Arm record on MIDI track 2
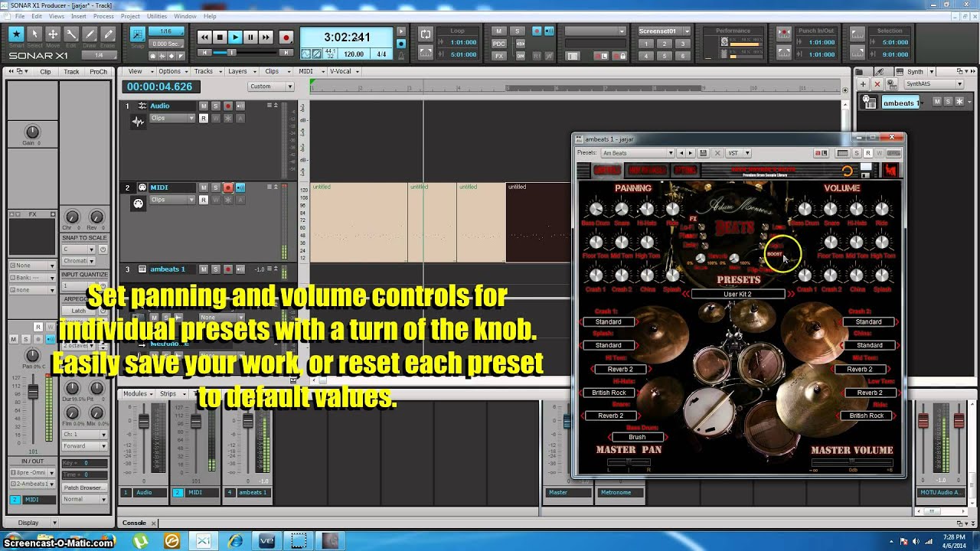 pos(228,187)
